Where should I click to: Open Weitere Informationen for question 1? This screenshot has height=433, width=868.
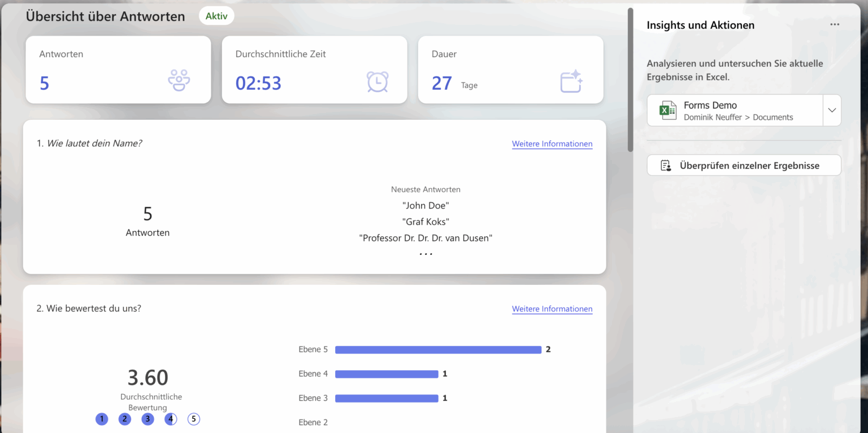(x=552, y=144)
